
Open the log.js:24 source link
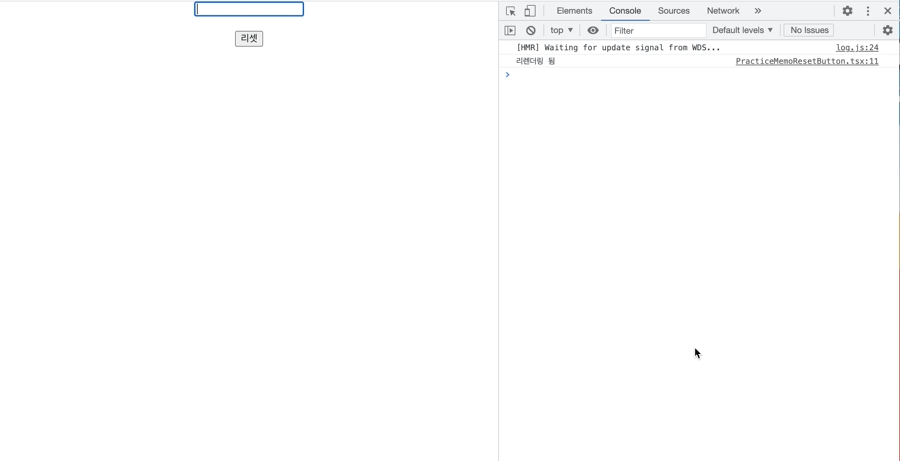[857, 48]
